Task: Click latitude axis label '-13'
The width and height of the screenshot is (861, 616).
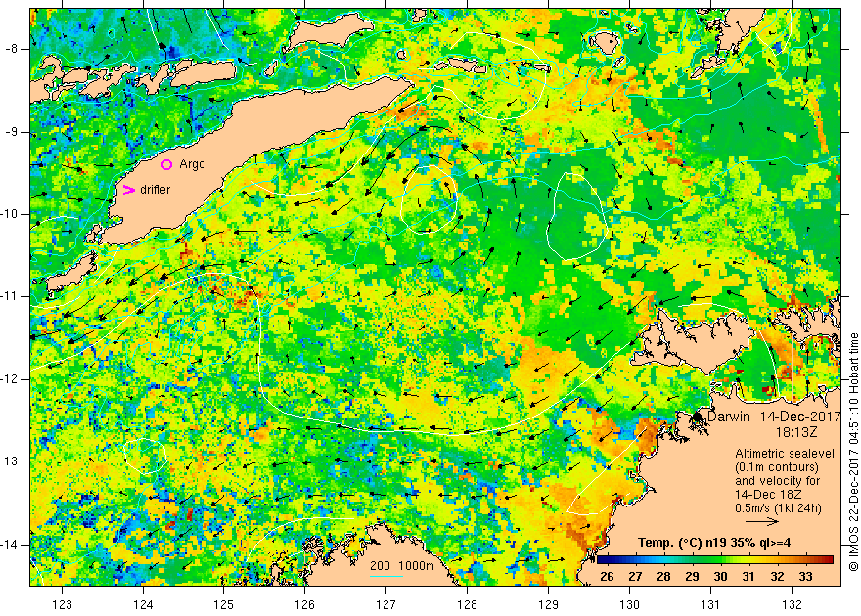Action: click(11, 462)
